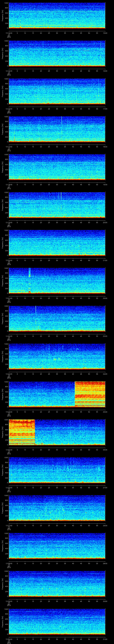Click the 13:15:00 start time label
Image resolution: width=114 pixels, height=644 pixels.
[9, 71]
